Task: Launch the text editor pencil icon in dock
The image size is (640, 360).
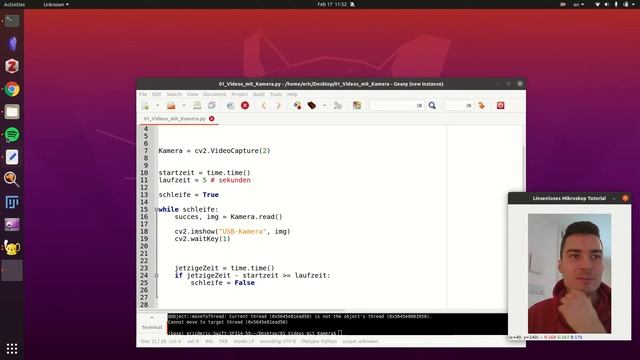Action: pyautogui.click(x=12, y=157)
